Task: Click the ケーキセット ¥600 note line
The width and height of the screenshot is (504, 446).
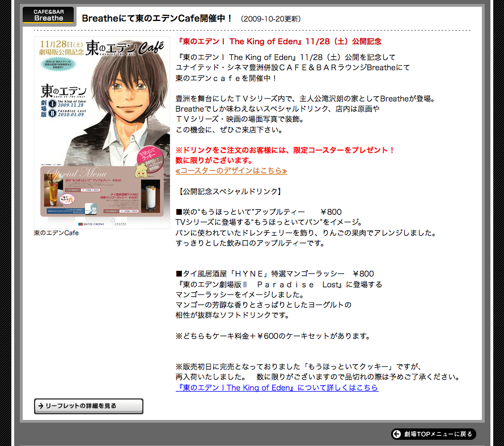Action: [273, 336]
